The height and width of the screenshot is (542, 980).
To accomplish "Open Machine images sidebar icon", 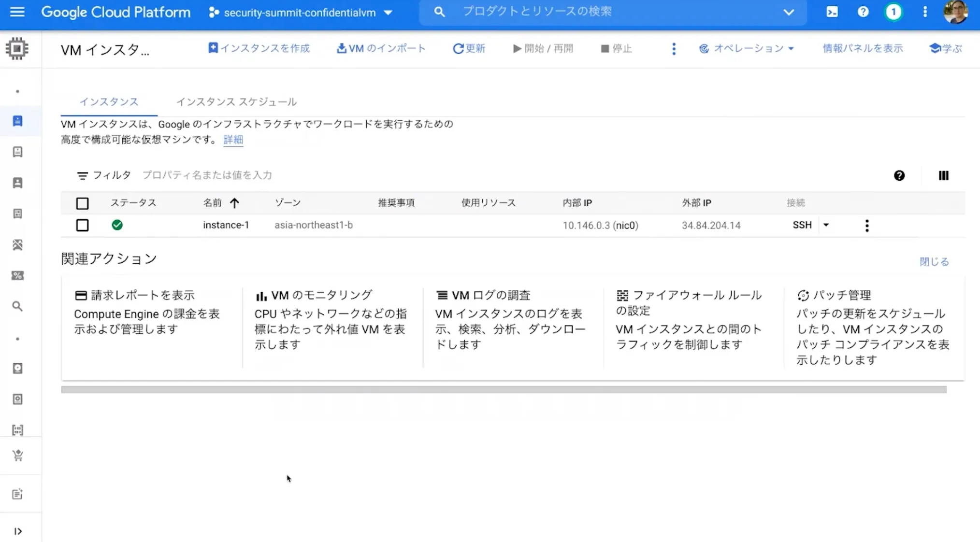I will (17, 214).
